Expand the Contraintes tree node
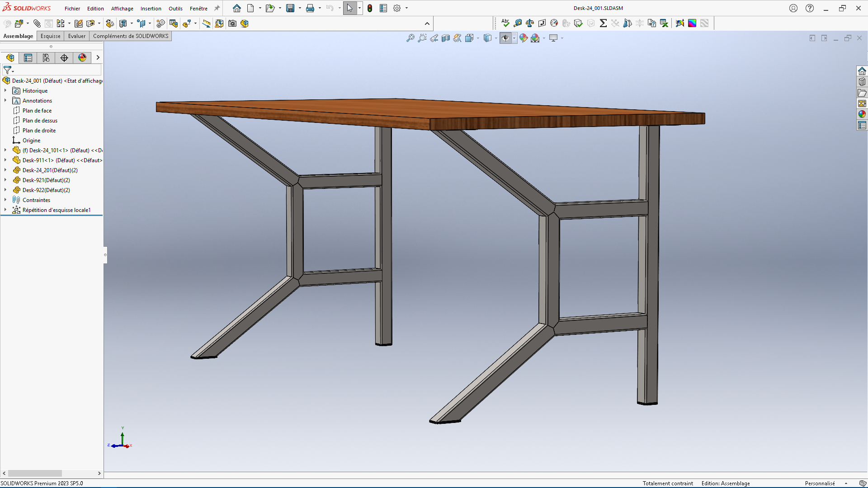Screen dimensions: 868x488 [5, 200]
